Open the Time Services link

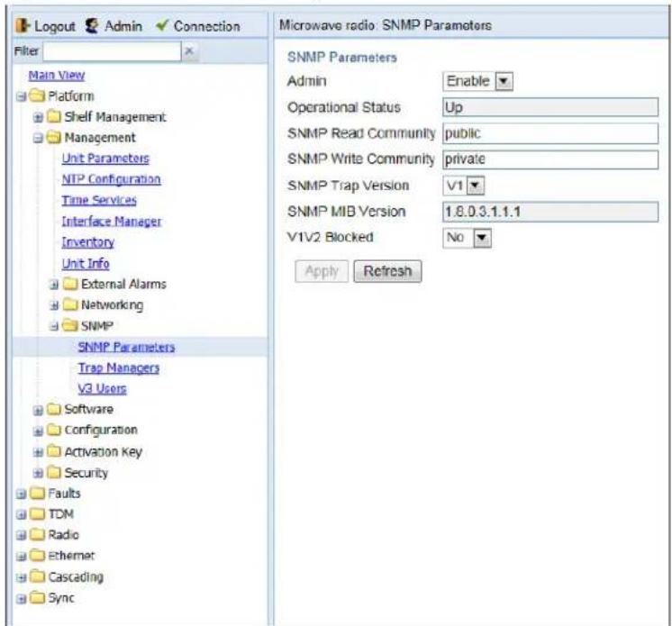tap(99, 200)
